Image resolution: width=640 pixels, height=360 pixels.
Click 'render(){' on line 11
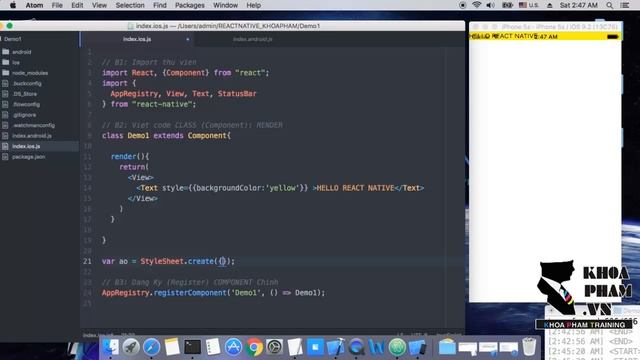[x=130, y=157]
